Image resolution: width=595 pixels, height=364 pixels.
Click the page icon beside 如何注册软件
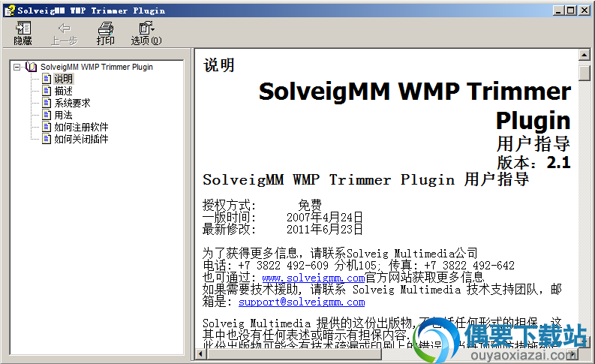[x=47, y=127]
